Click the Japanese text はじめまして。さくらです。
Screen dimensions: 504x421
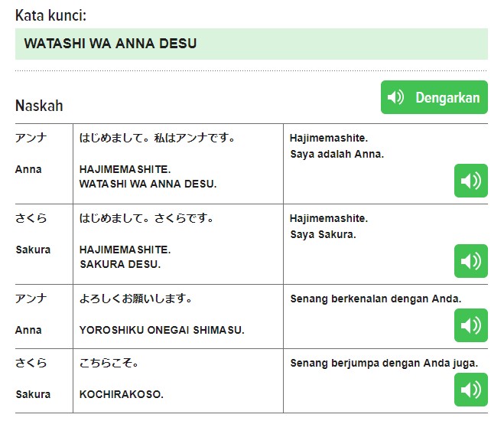pyautogui.click(x=147, y=219)
